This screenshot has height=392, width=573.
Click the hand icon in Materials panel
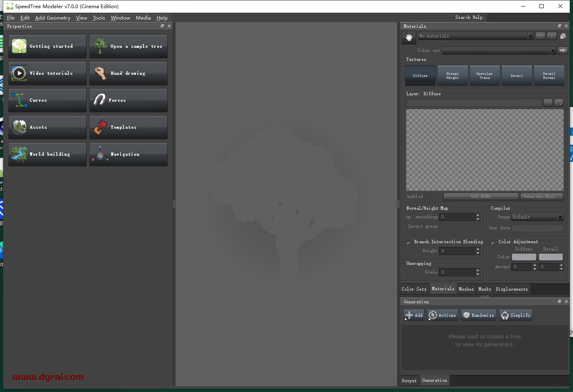coord(409,38)
